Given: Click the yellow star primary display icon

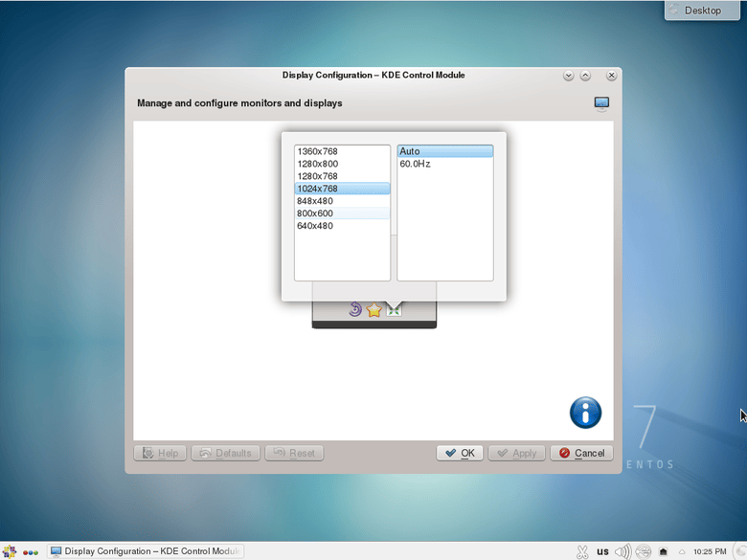Looking at the screenshot, I should tap(374, 310).
